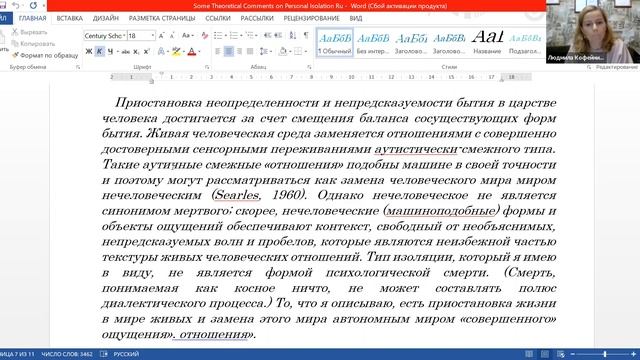640x360 pixels.
Task: Switch to Read Mode view icon
Action: click(x=529, y=354)
